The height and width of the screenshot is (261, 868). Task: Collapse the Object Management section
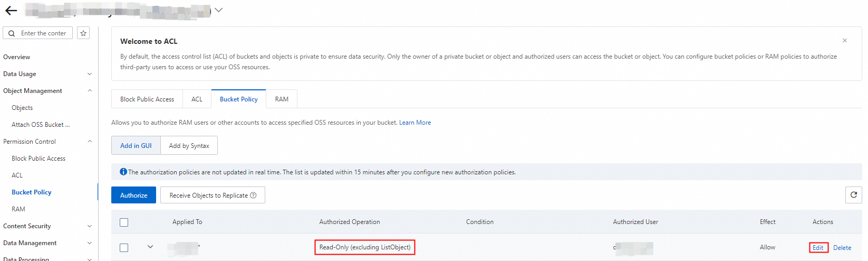(89, 91)
